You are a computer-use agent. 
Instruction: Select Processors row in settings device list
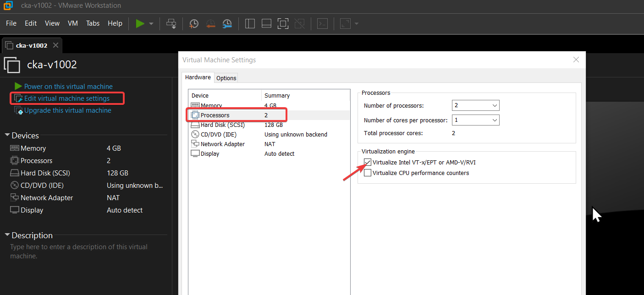[269, 115]
